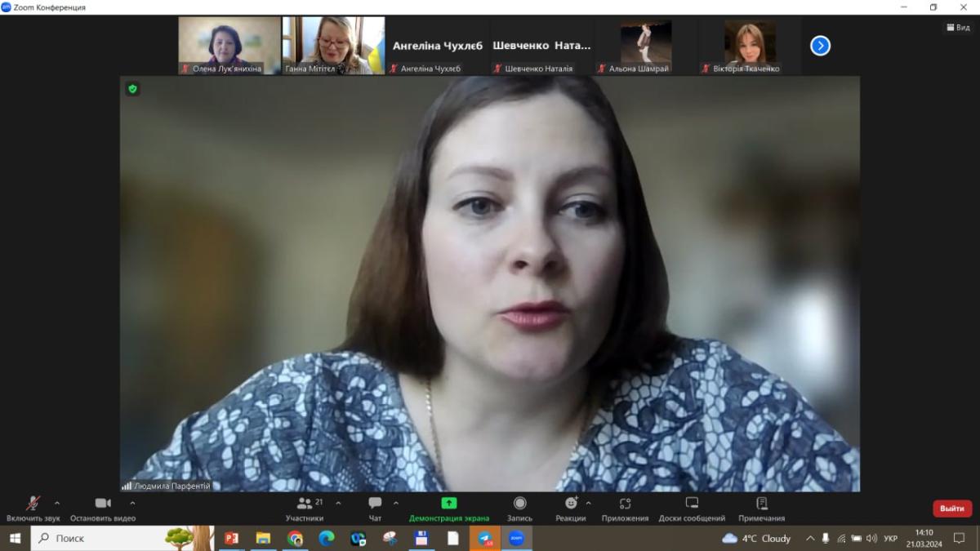Open the blank document app in taskbar
The image size is (980, 551).
coord(453,539)
